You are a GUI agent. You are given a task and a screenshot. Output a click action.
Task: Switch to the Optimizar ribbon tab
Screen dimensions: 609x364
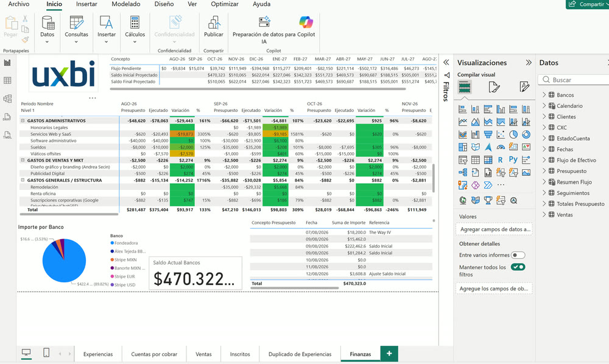tap(225, 4)
